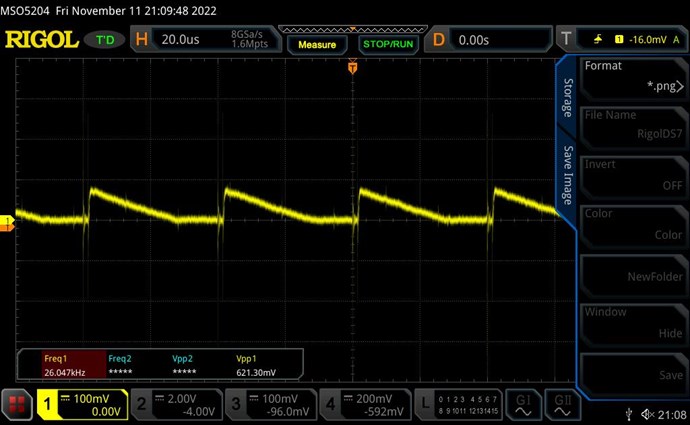This screenshot has height=425, width=690.
Task: Toggle the Window Hide setting
Action: pyautogui.click(x=634, y=323)
